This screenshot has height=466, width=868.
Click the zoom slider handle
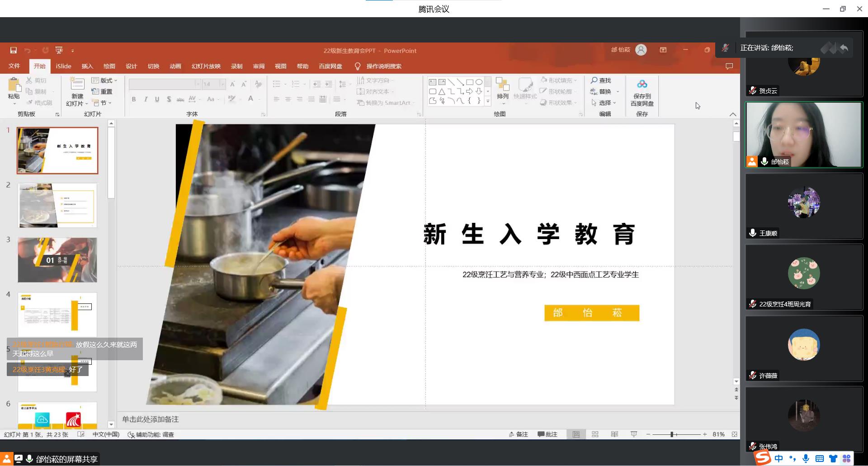[x=672, y=434]
